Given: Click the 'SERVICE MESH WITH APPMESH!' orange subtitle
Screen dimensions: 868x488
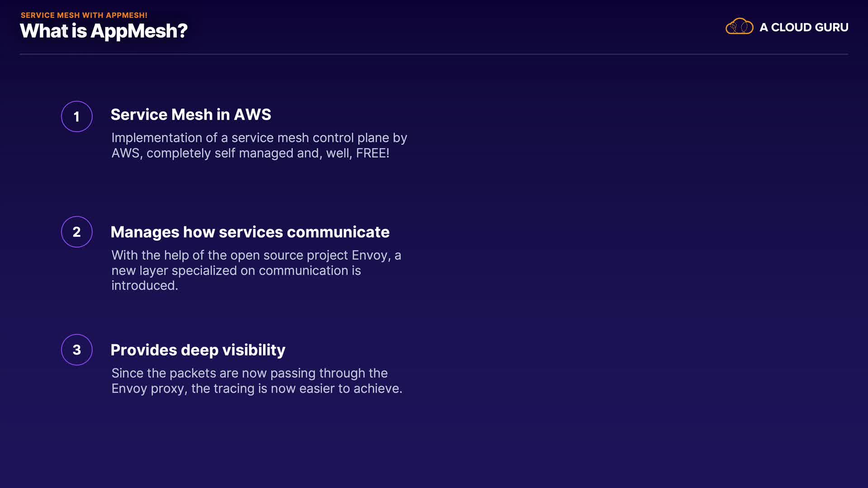Looking at the screenshot, I should pyautogui.click(x=84, y=15).
